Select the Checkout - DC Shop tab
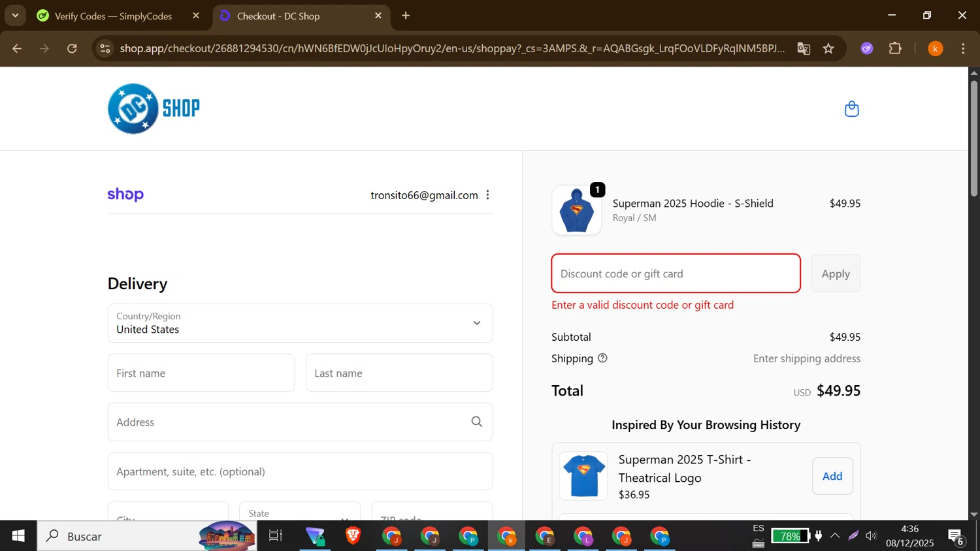 tap(301, 16)
